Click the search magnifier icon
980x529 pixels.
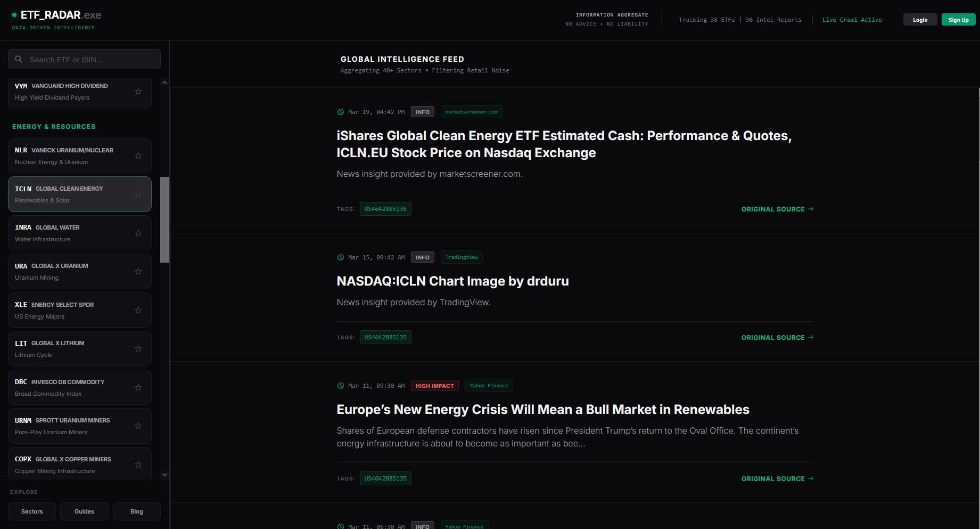tap(19, 59)
